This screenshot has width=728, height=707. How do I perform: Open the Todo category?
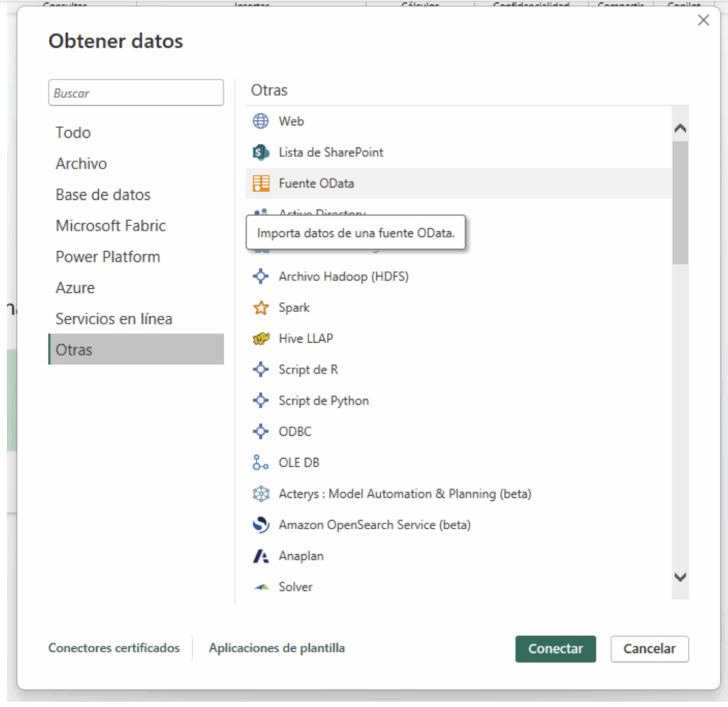(73, 132)
